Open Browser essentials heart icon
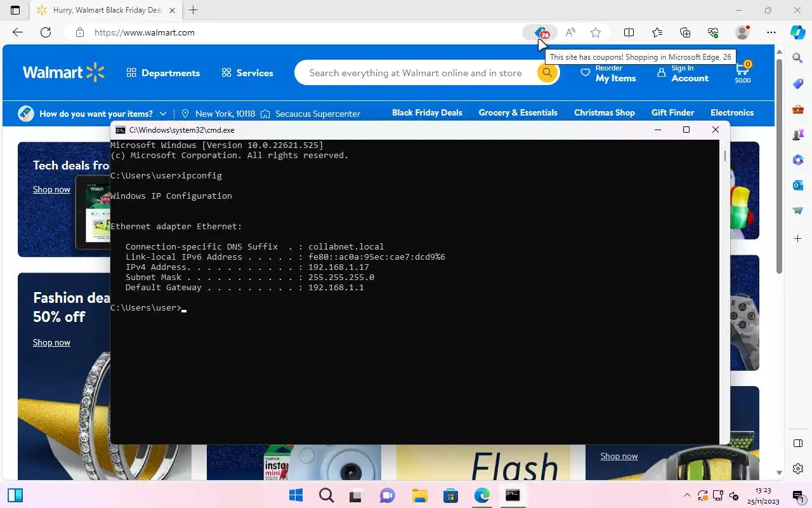Viewport: 812px width, 508px height. 713,32
